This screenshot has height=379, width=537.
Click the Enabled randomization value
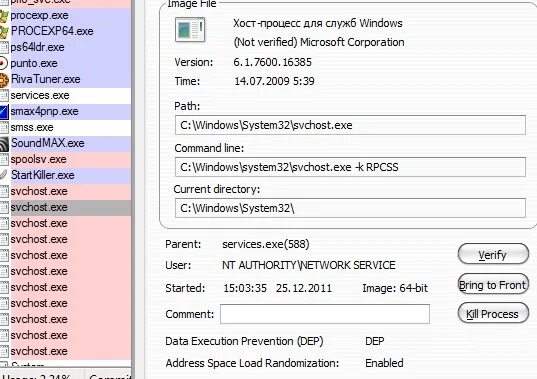tap(384, 363)
